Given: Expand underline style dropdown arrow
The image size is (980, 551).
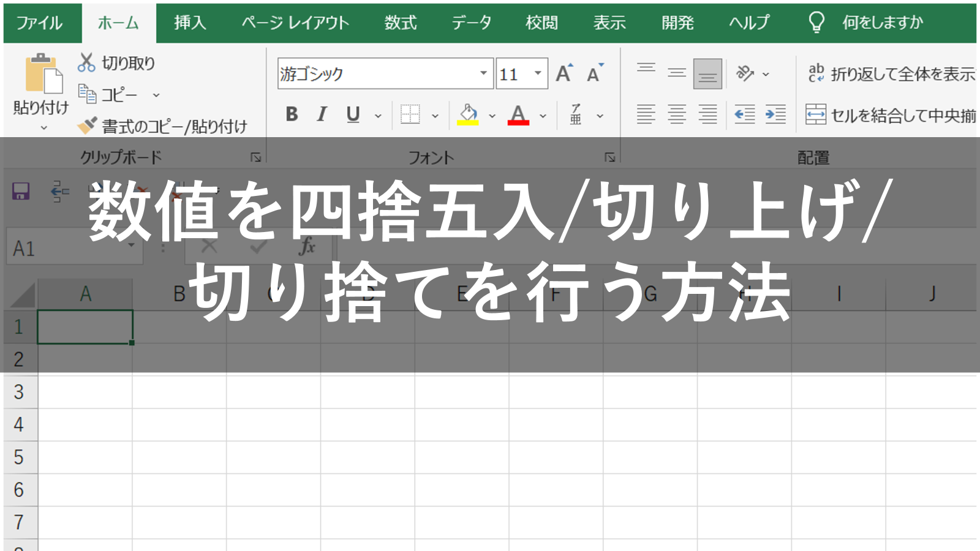Looking at the screenshot, I should (x=378, y=115).
